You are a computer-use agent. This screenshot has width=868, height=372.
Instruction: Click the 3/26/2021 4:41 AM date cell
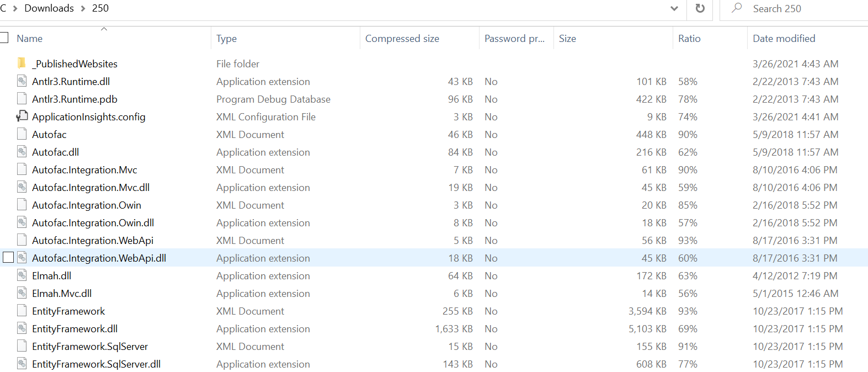pyautogui.click(x=795, y=117)
